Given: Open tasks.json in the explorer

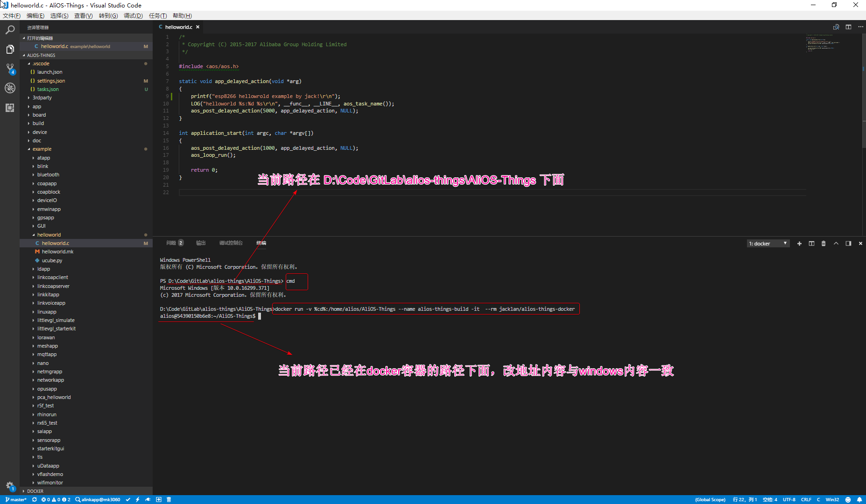Looking at the screenshot, I should click(x=86, y=89).
